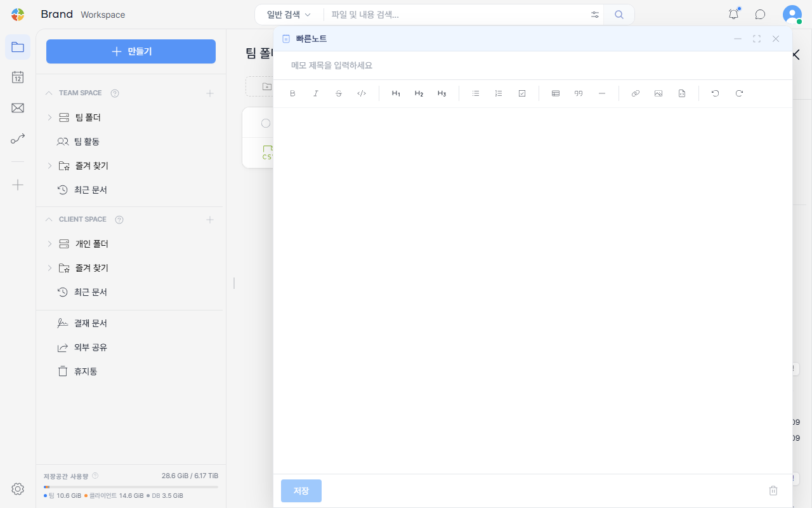Insert a code block file icon

pyautogui.click(x=682, y=93)
